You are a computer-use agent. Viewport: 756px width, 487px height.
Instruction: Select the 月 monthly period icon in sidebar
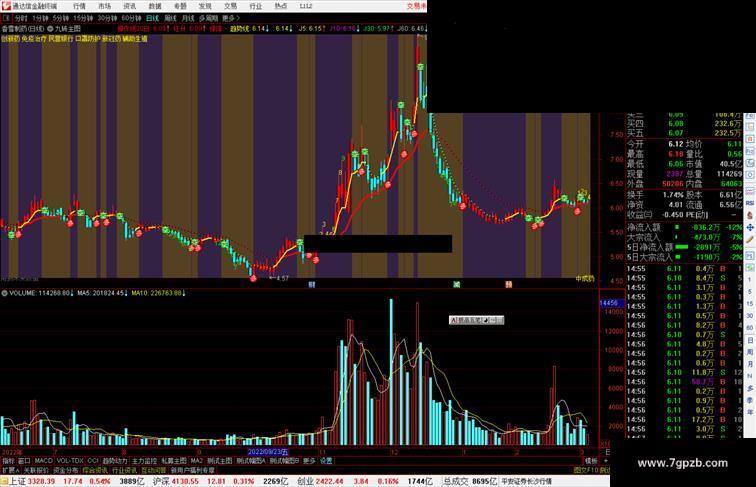point(750,365)
